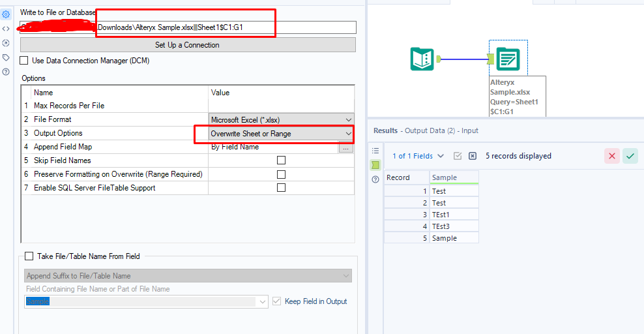Select the Test cell in record 2

pyautogui.click(x=454, y=203)
